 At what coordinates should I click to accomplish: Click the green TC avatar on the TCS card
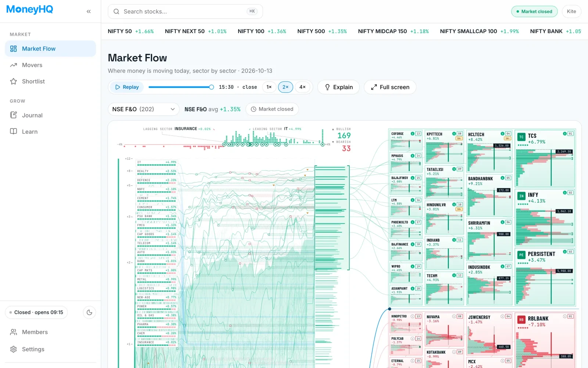(x=521, y=137)
